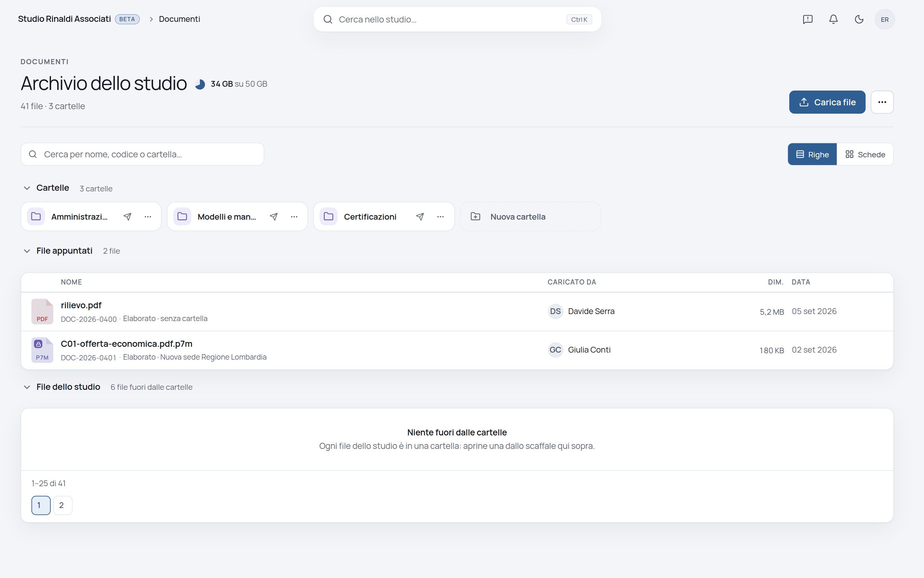The height and width of the screenshot is (578, 924).
Task: Create a Nuova cartella
Action: (530, 217)
